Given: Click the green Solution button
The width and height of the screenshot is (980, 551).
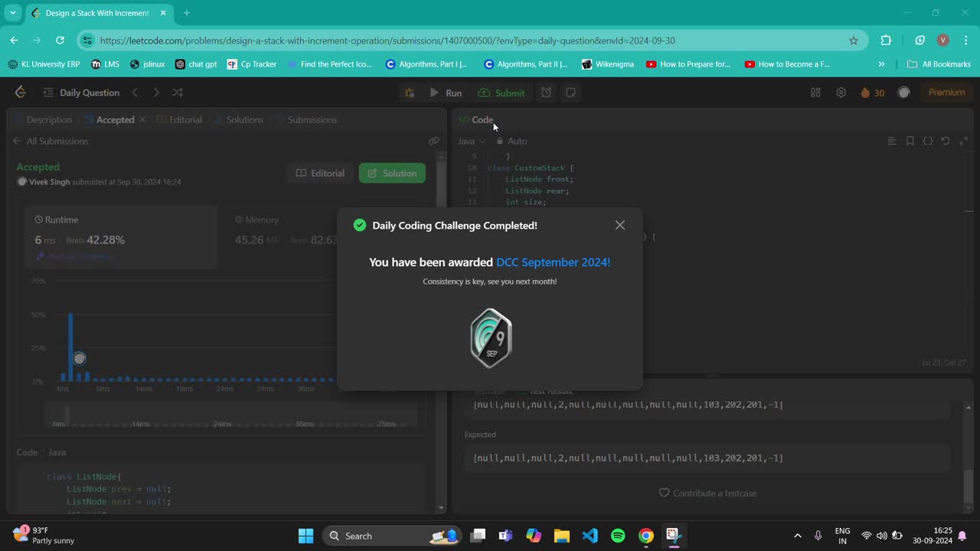Looking at the screenshot, I should 392,173.
